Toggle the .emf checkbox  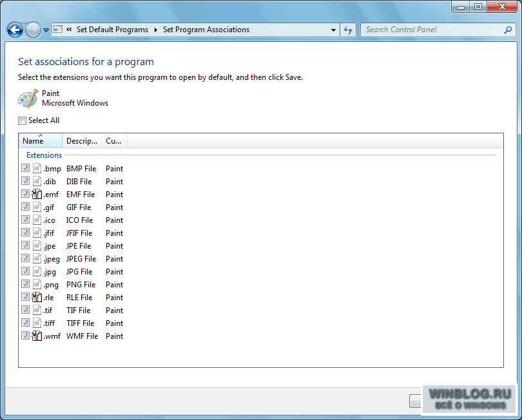point(25,194)
